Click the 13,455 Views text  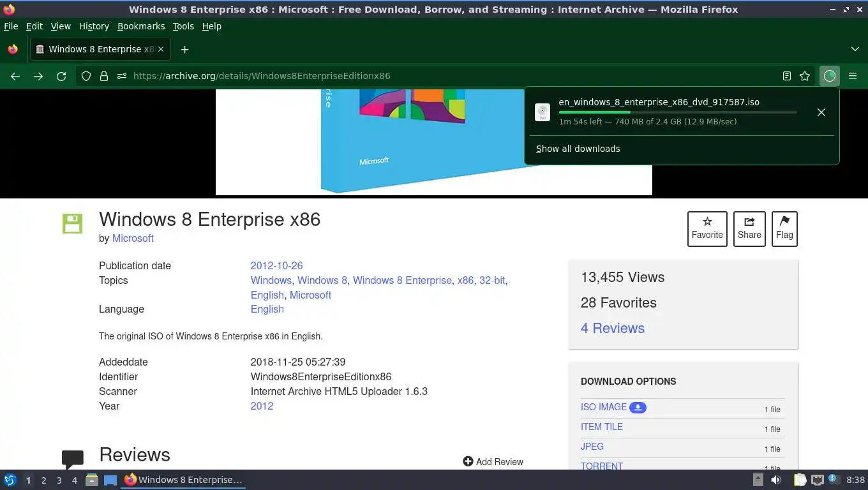pyautogui.click(x=622, y=277)
